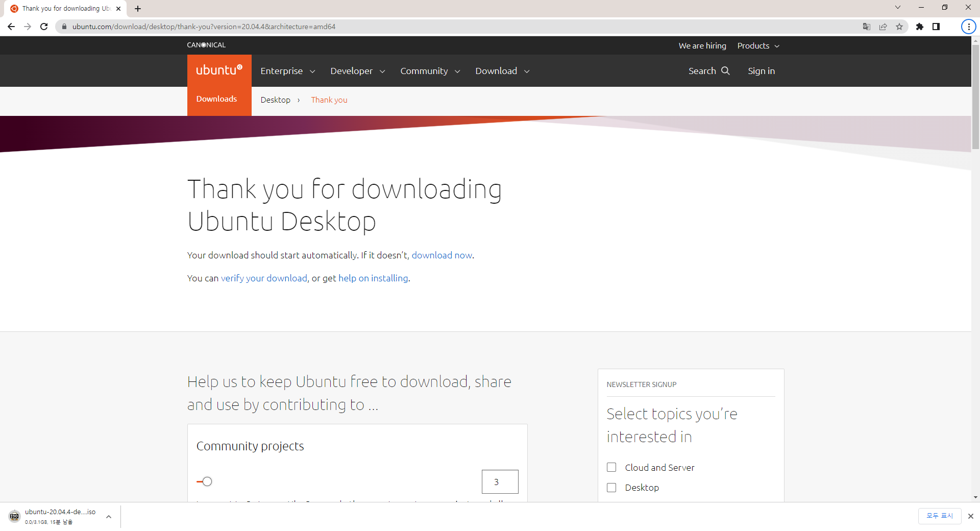Image resolution: width=980 pixels, height=531 pixels.
Task: Close the downloads bar
Action: pyautogui.click(x=971, y=516)
